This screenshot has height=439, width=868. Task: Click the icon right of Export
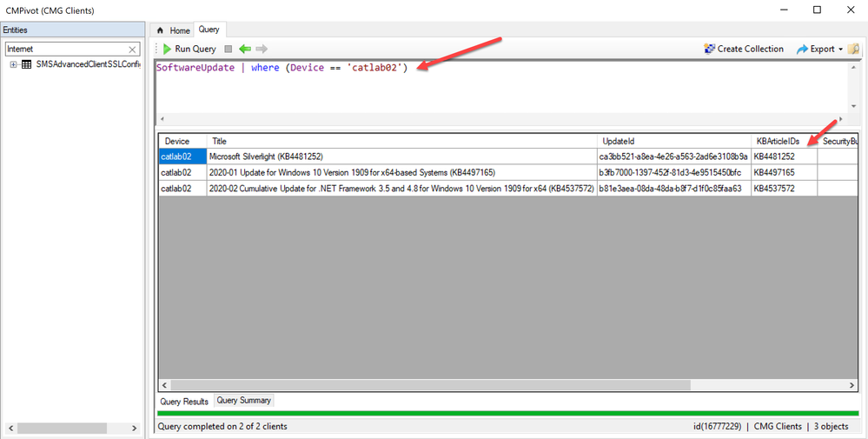[853, 49]
